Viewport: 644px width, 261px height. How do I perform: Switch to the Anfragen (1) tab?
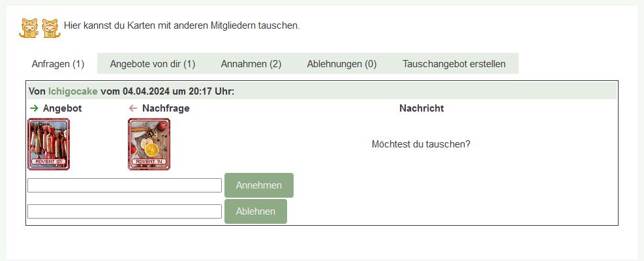click(58, 64)
